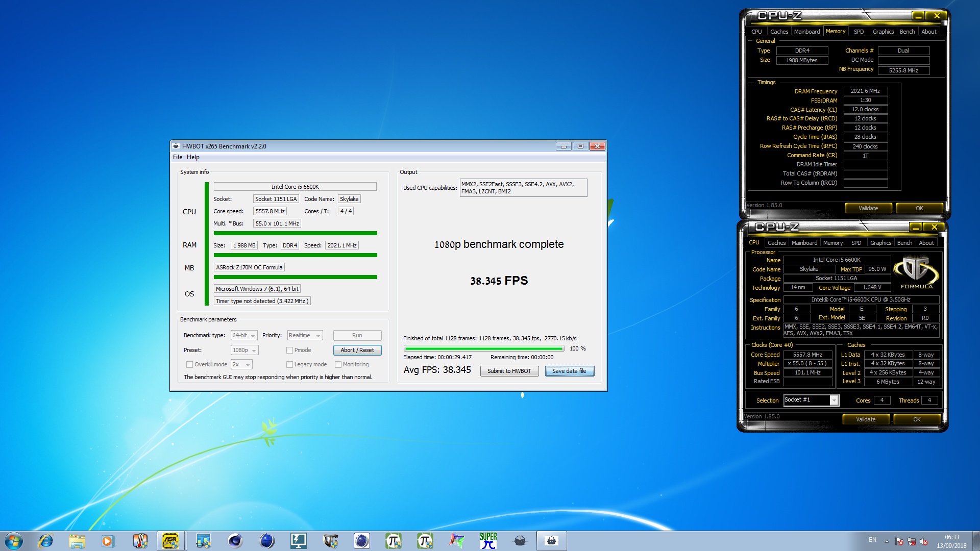Open the disconnected network tray icon

tap(912, 541)
